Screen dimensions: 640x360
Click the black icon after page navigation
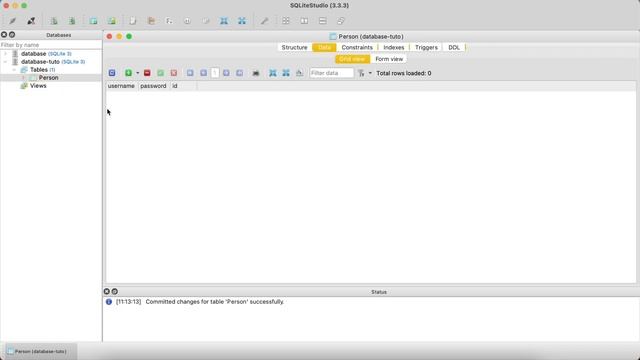(256, 73)
